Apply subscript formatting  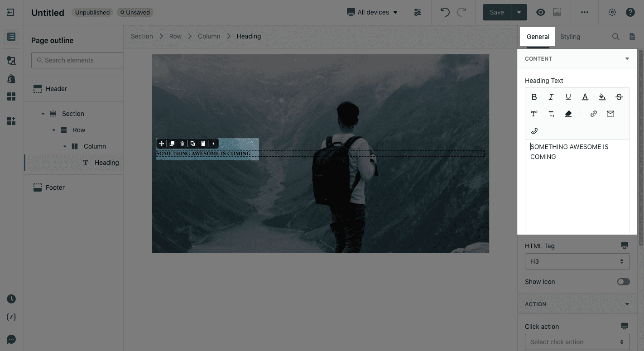[551, 114]
